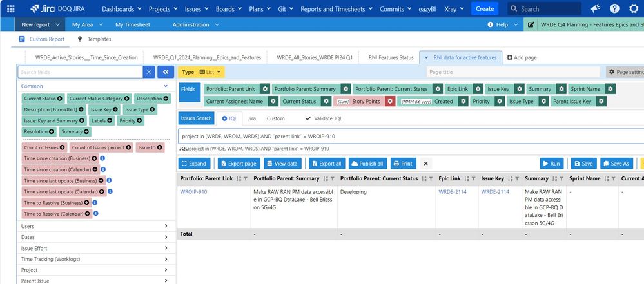Open settings gear for Priority field

tap(500, 101)
